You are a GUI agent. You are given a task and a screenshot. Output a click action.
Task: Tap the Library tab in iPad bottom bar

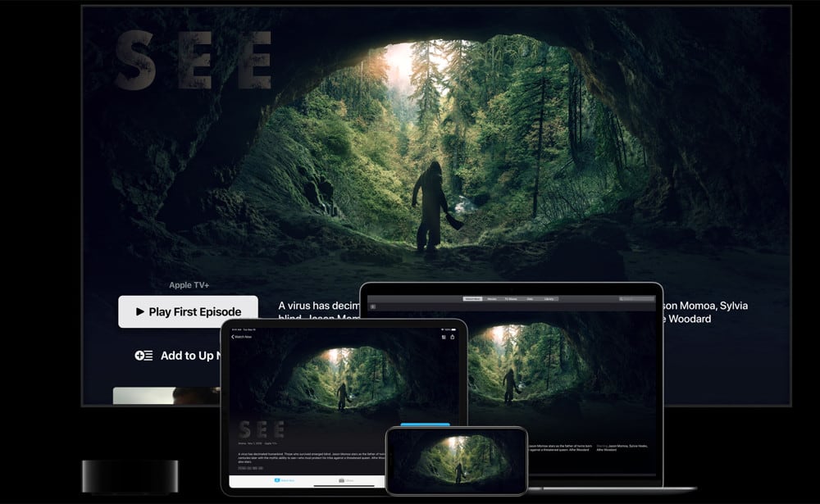click(x=346, y=480)
